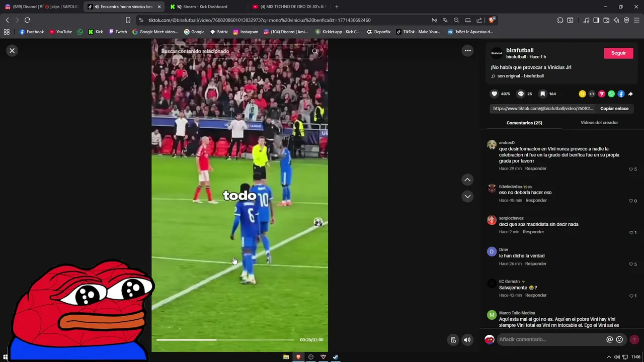Like andrexD's comment
Screen dimensions: 644x362
click(x=631, y=169)
